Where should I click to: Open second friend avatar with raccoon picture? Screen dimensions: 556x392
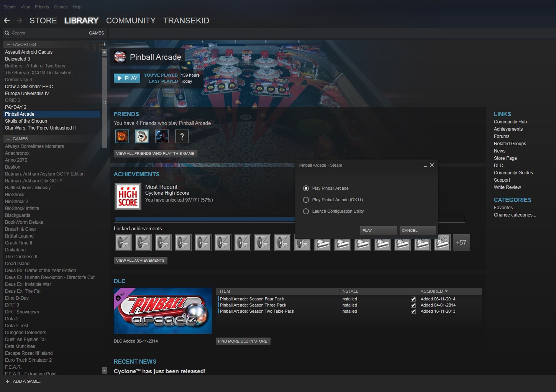142,136
